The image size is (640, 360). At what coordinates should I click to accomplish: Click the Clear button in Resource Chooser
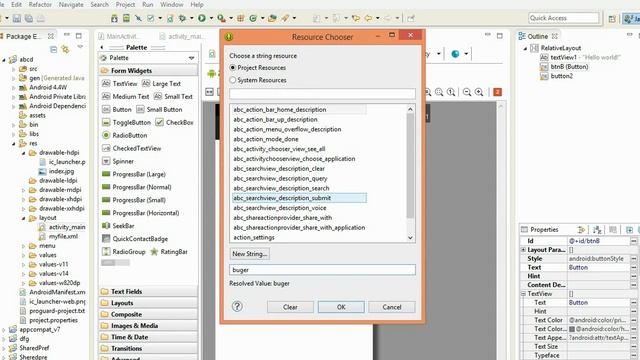tap(290, 307)
